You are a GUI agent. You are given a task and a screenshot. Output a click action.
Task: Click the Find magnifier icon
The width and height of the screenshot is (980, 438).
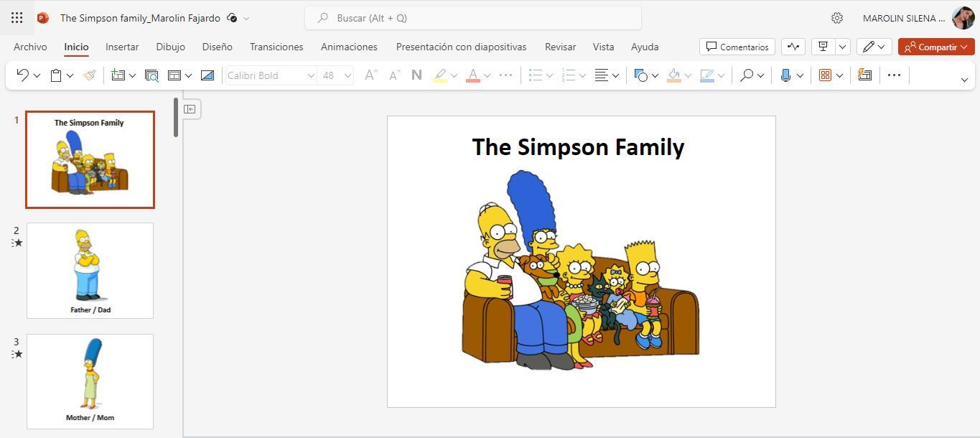click(x=747, y=75)
